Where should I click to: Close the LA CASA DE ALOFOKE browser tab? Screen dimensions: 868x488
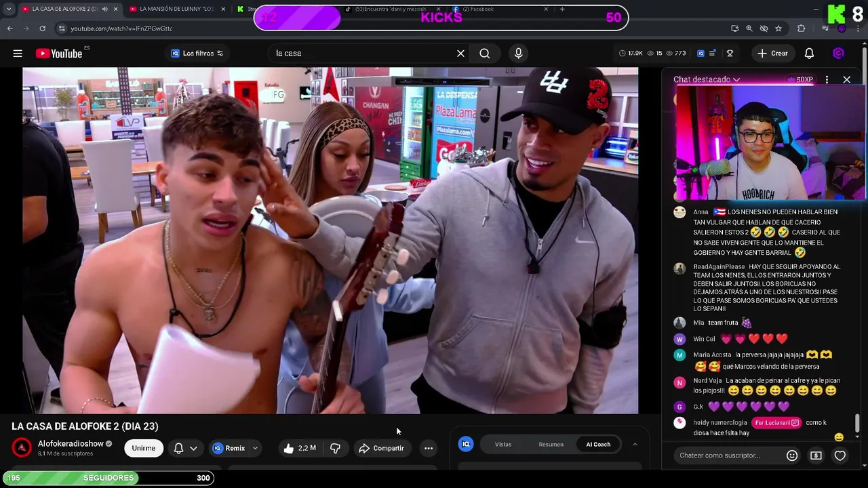(x=115, y=9)
